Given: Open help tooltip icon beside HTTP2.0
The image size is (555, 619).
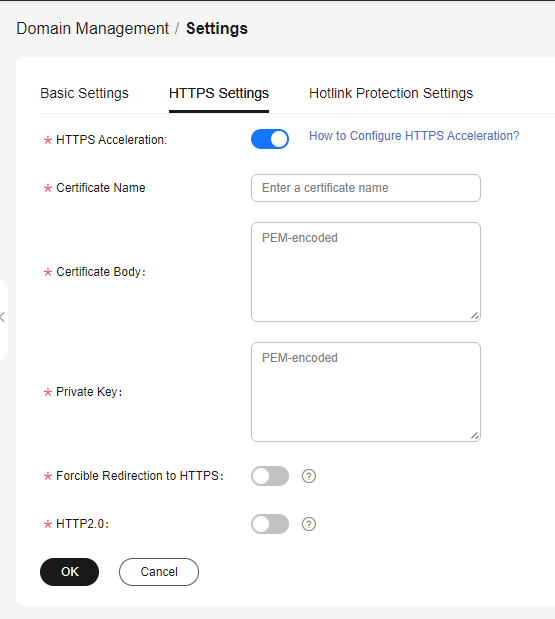Looking at the screenshot, I should (309, 524).
